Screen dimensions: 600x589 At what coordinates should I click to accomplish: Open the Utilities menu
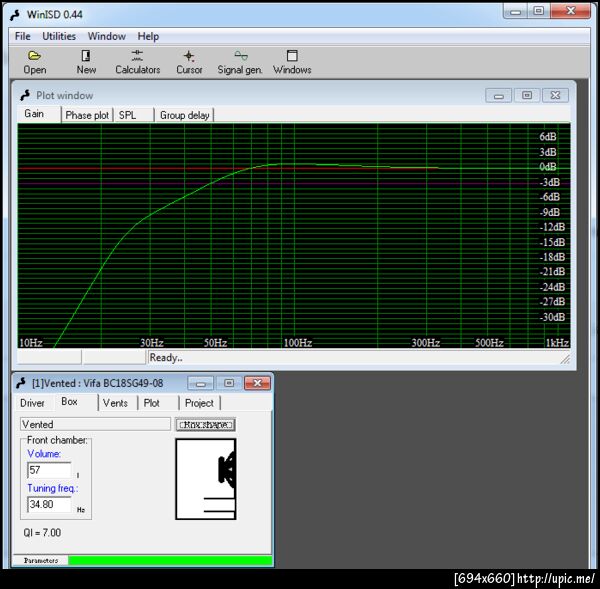(59, 36)
